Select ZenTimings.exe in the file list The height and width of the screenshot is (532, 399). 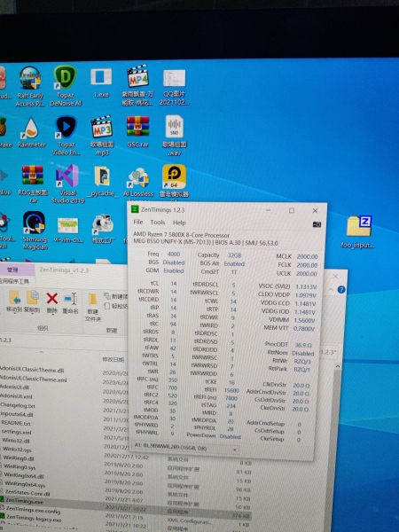coord(24,501)
